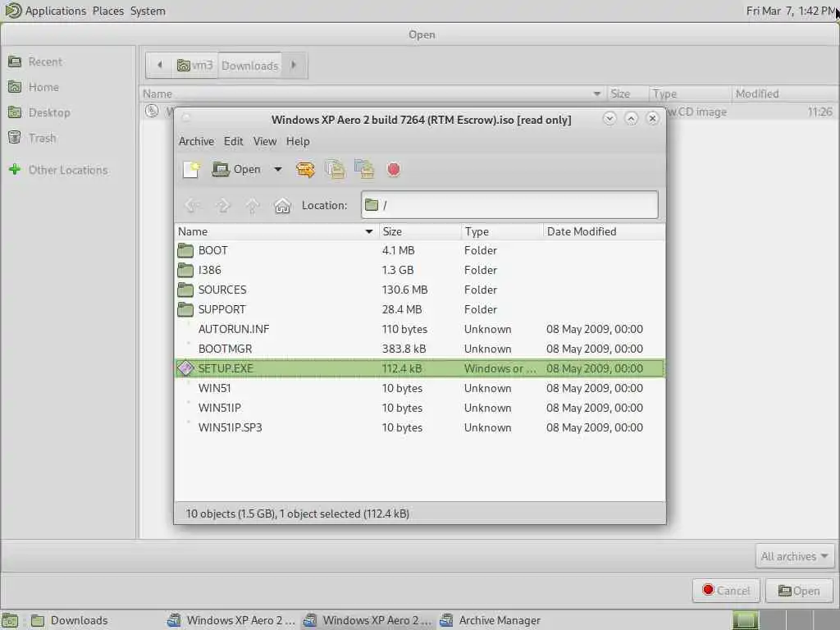Click the right path arrow in Open dialog
This screenshot has height=630, width=840.
pyautogui.click(x=294, y=66)
